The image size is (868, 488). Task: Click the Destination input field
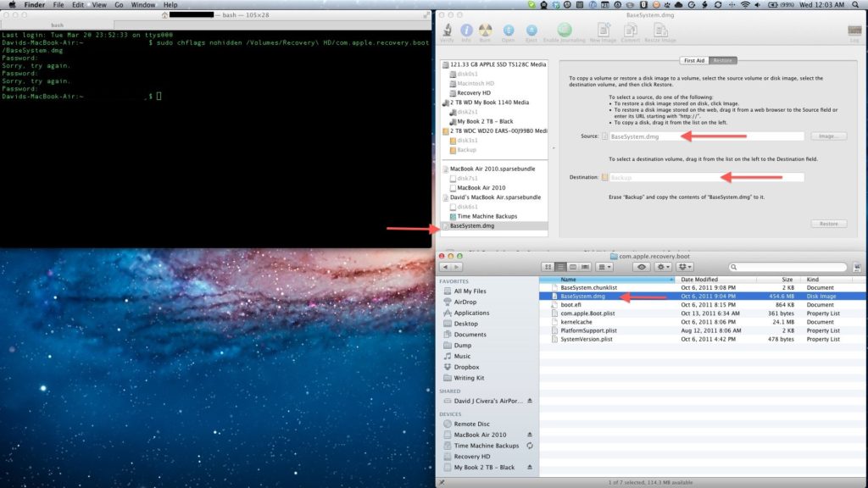706,177
